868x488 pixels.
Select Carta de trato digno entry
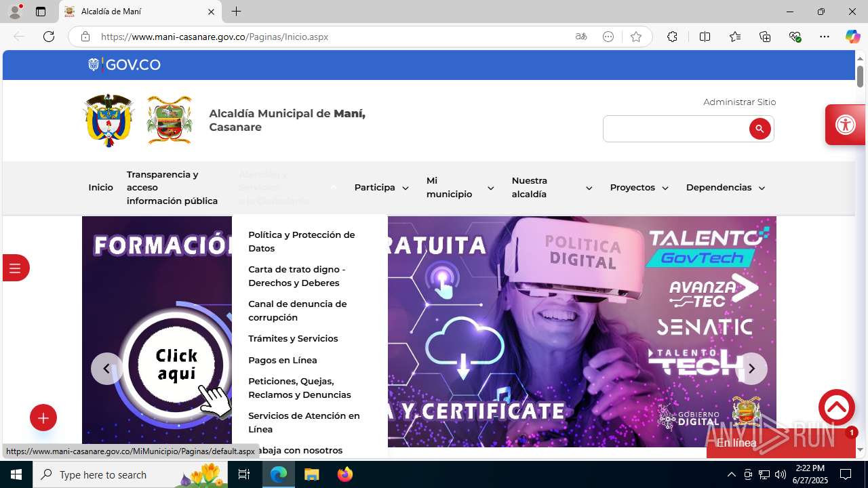coord(297,276)
